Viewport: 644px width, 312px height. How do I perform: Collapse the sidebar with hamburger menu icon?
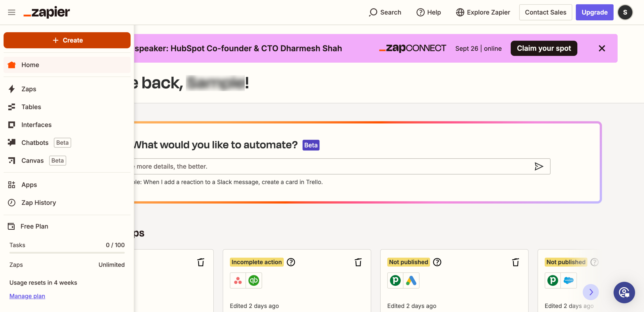[12, 12]
